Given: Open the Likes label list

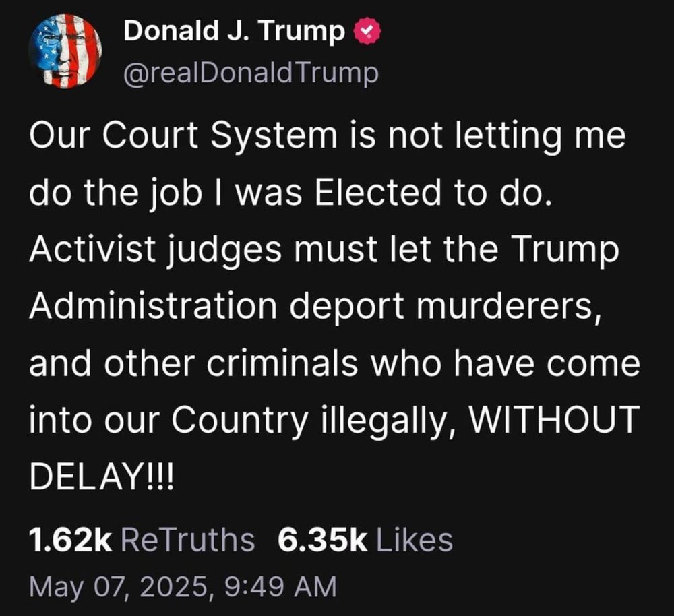Looking at the screenshot, I should click(x=415, y=540).
